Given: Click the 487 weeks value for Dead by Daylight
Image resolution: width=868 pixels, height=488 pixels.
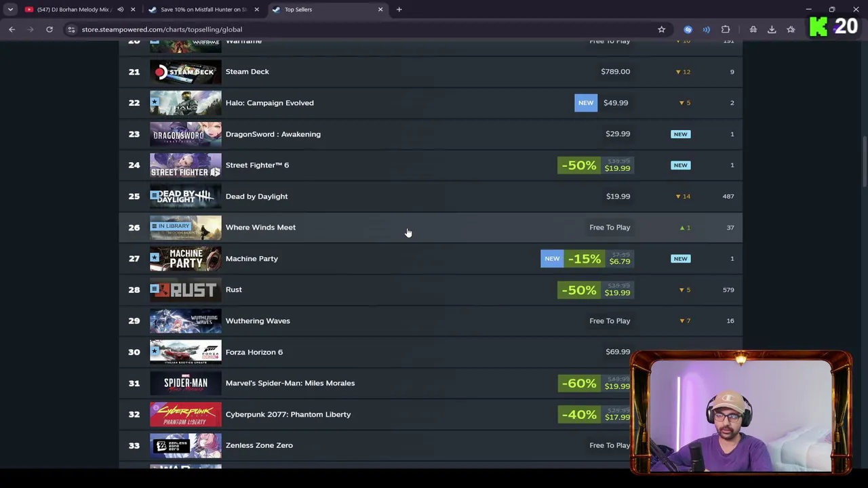Looking at the screenshot, I should pyautogui.click(x=728, y=196).
